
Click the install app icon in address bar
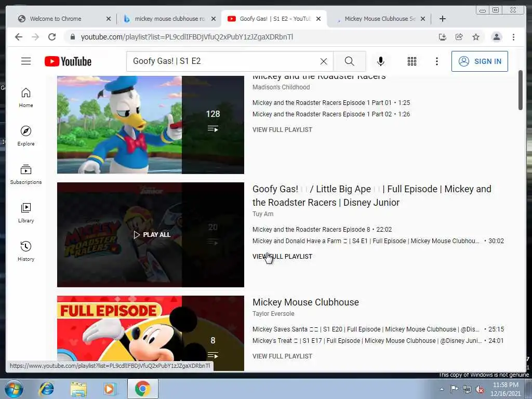pos(443,37)
